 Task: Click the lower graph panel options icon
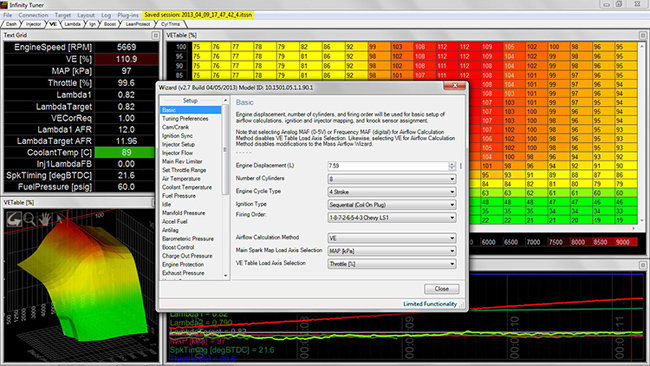[x=643, y=265]
